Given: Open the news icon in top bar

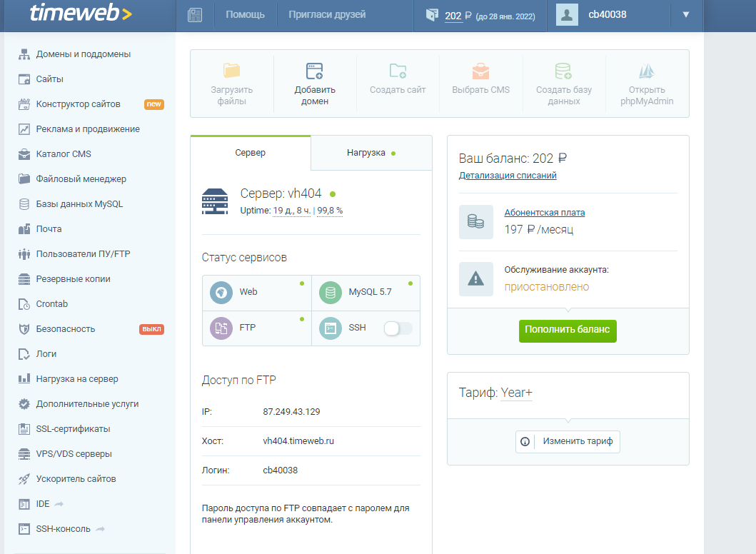Looking at the screenshot, I should pos(195,15).
